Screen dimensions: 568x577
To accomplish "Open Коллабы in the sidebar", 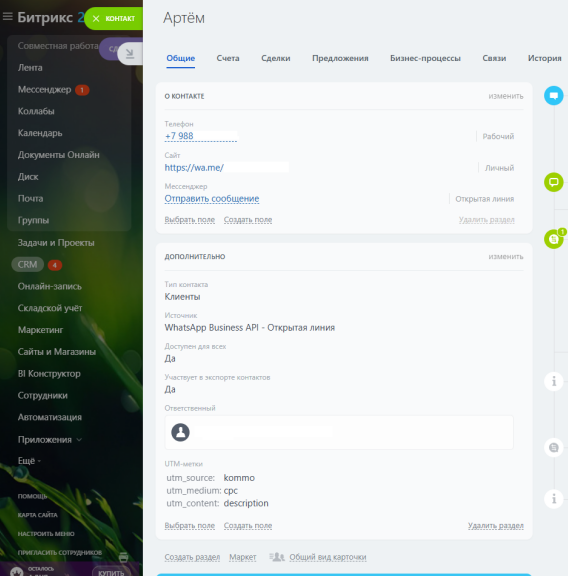I will (36, 111).
